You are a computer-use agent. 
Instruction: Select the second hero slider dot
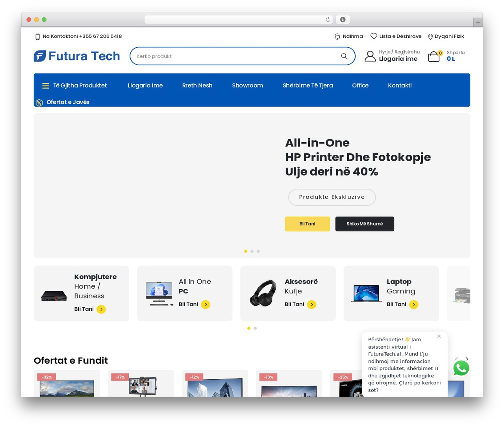coord(252,251)
